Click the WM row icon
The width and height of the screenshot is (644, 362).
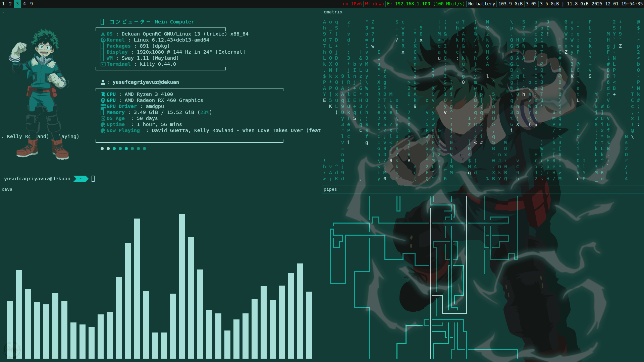[x=102, y=58]
